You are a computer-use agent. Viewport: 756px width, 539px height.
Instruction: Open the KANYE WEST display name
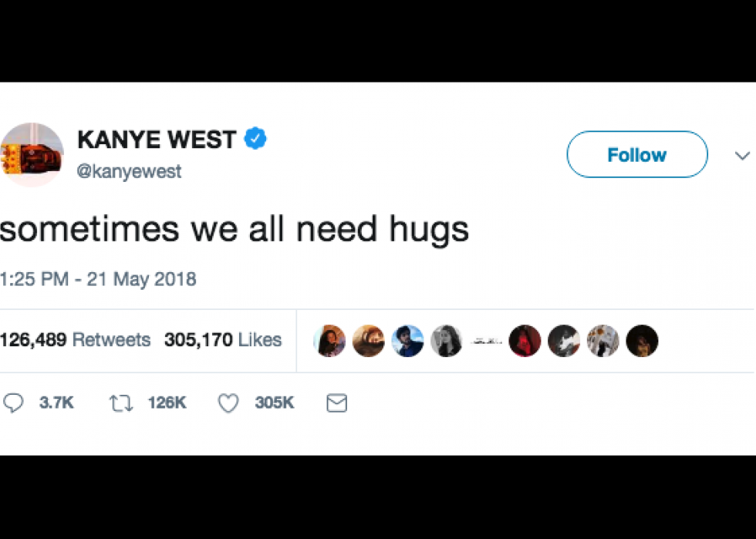(157, 140)
